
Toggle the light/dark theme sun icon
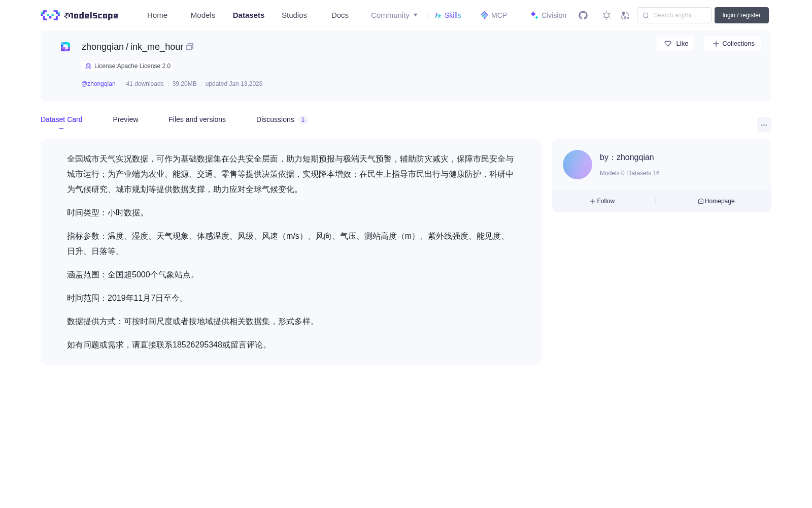[606, 15]
